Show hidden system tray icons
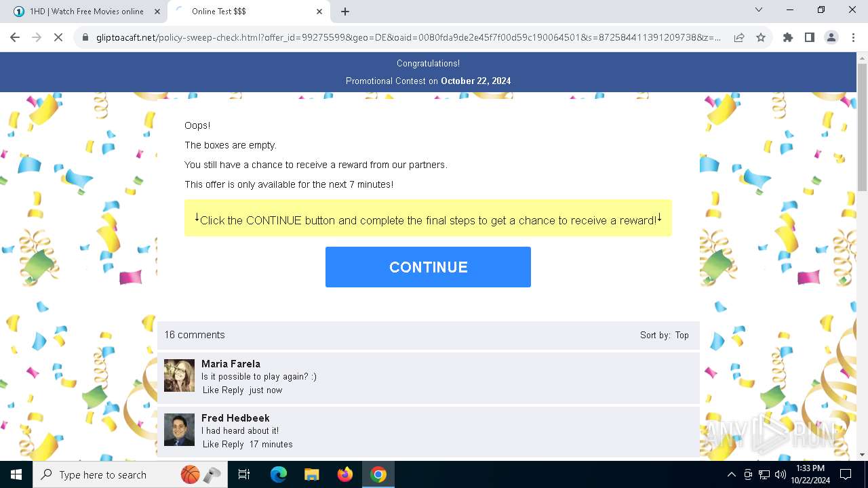 (731, 474)
